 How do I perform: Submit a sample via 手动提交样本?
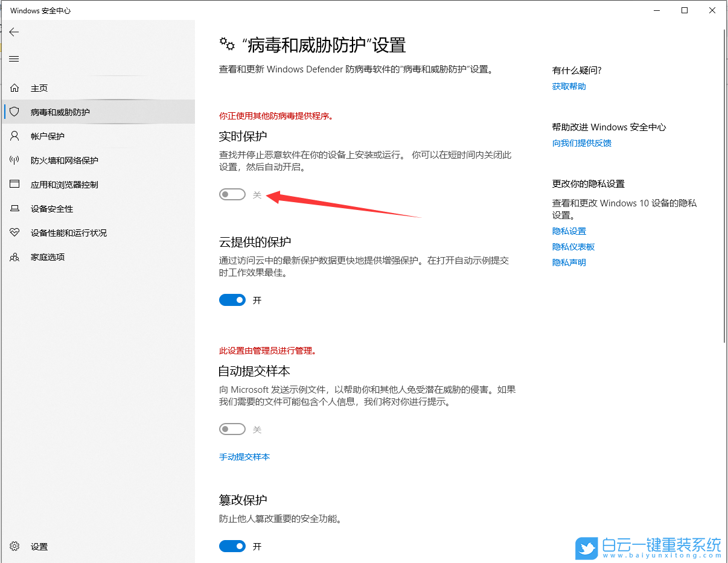coord(244,457)
